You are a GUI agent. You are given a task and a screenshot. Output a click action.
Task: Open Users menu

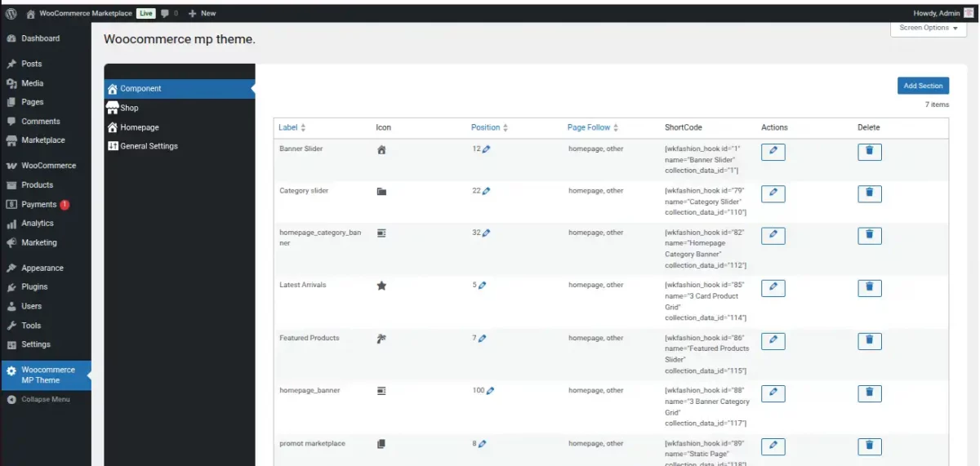coord(31,306)
